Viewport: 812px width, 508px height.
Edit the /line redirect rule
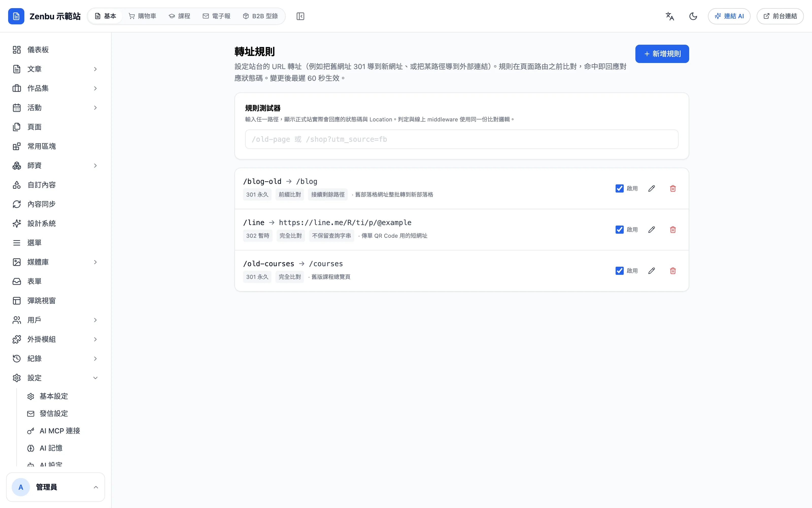pyautogui.click(x=652, y=229)
